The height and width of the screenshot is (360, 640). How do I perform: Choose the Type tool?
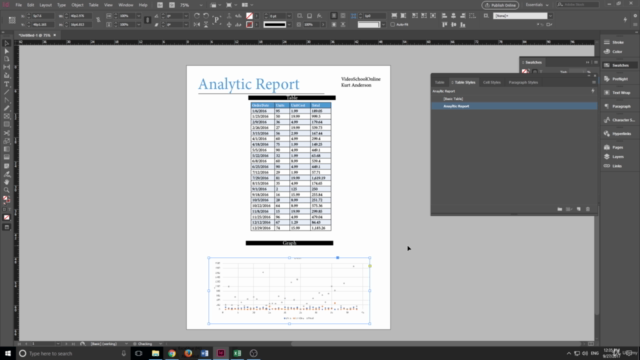(x=7, y=84)
